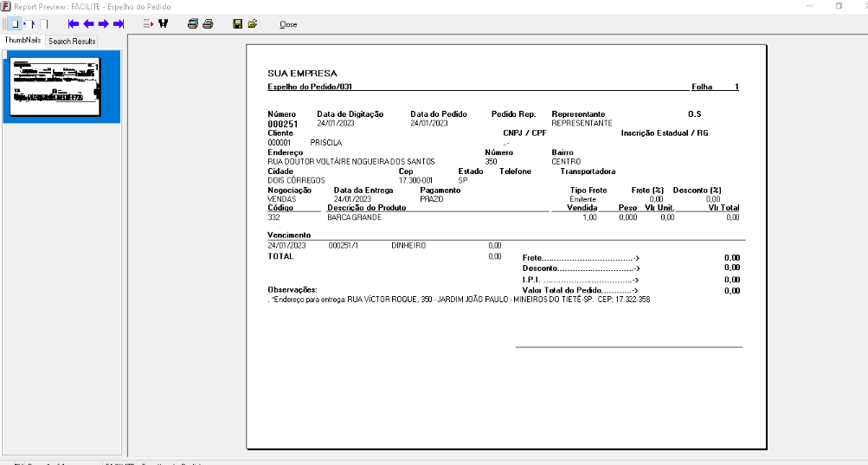The height and width of the screenshot is (465, 868).
Task: Click the TOTAL label
Action: 280,256
